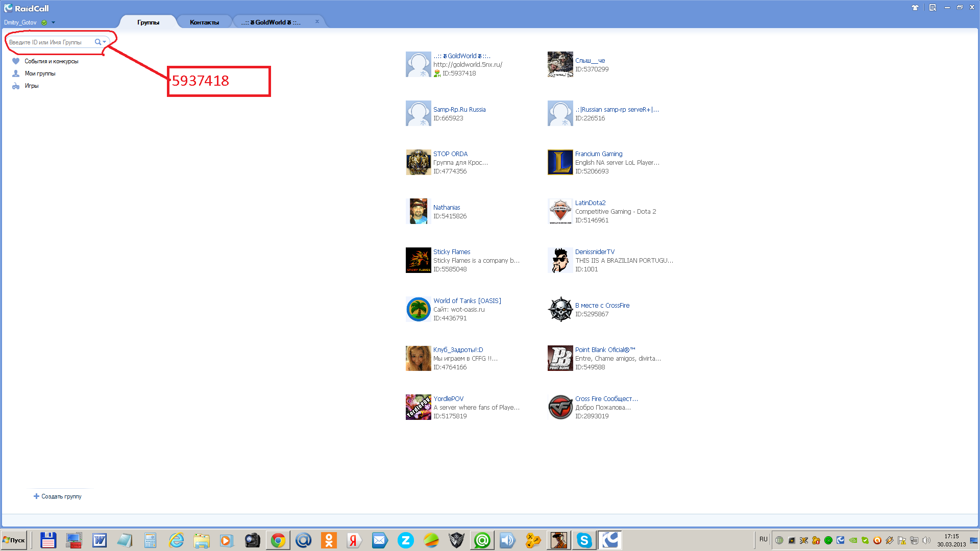Click the volume speaker tray icon

tap(926, 540)
